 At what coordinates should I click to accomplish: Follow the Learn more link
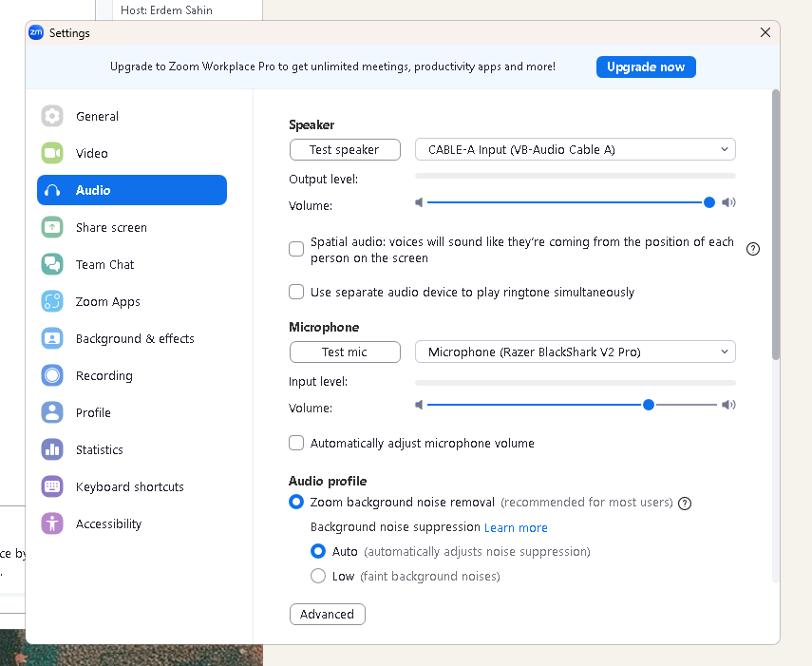coord(516,527)
